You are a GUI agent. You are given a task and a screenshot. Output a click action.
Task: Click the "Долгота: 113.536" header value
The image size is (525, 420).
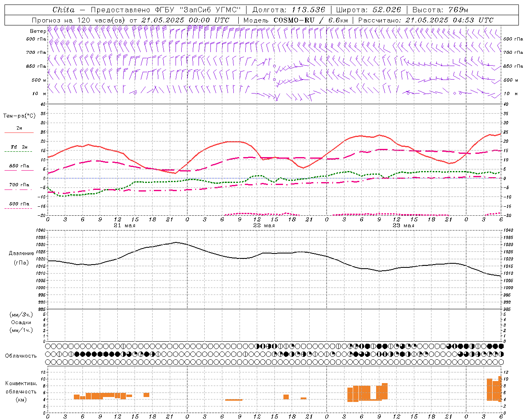pos(289,10)
